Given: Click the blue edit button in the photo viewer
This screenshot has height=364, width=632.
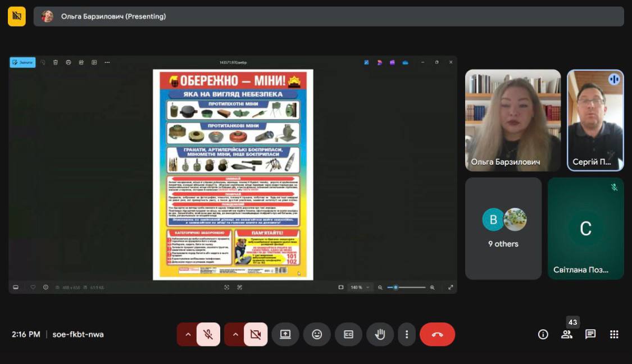Looking at the screenshot, I should click(x=22, y=62).
